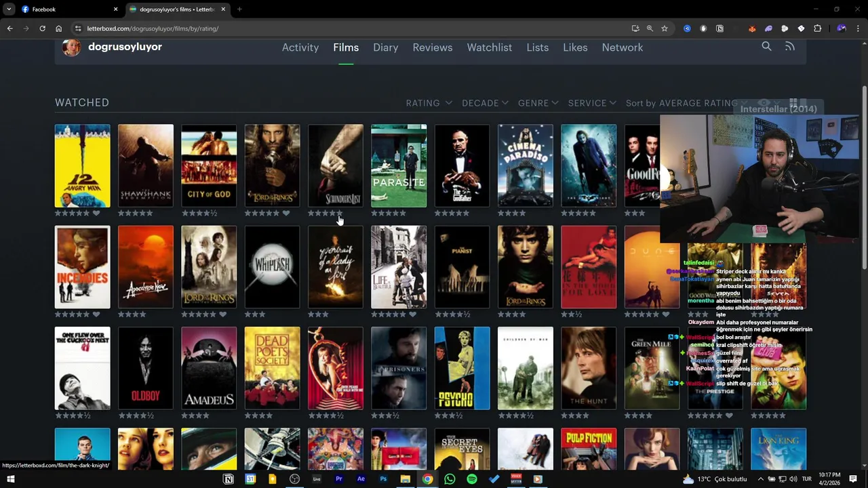Screen dimensions: 868x488
Task: Open WhatsApp from the taskbar
Action: point(450,479)
